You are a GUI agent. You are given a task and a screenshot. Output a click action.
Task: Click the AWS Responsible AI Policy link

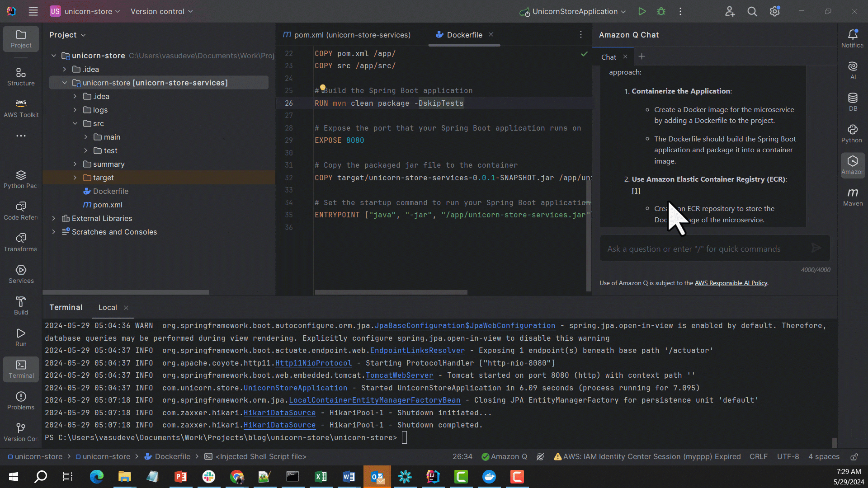pyautogui.click(x=731, y=283)
